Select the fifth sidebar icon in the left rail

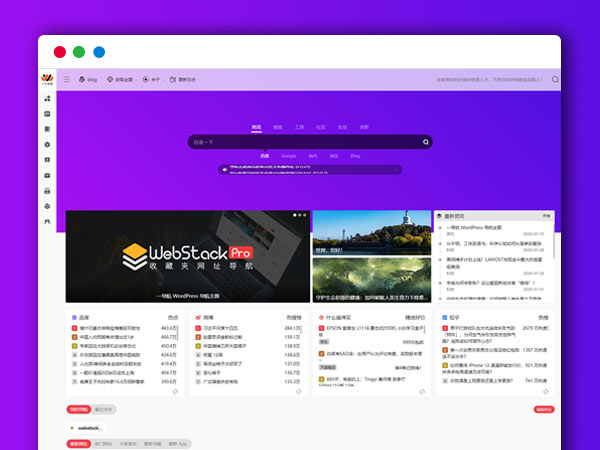click(x=47, y=160)
